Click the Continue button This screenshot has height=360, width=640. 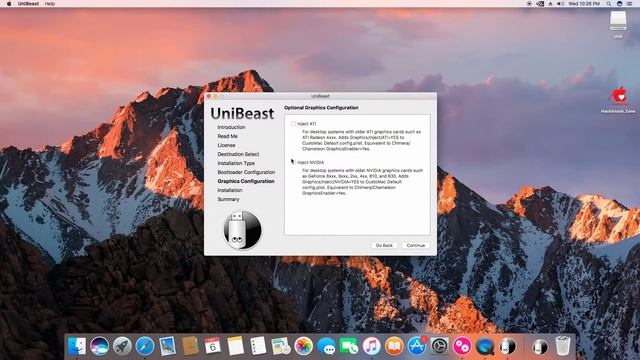[416, 245]
